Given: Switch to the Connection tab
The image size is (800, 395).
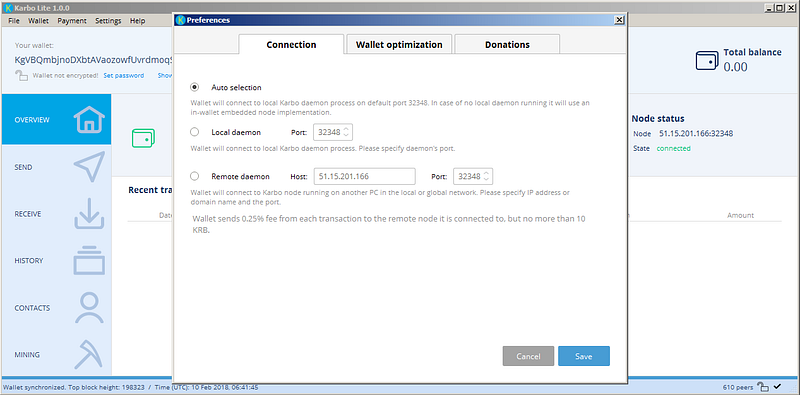Looking at the screenshot, I should [291, 44].
